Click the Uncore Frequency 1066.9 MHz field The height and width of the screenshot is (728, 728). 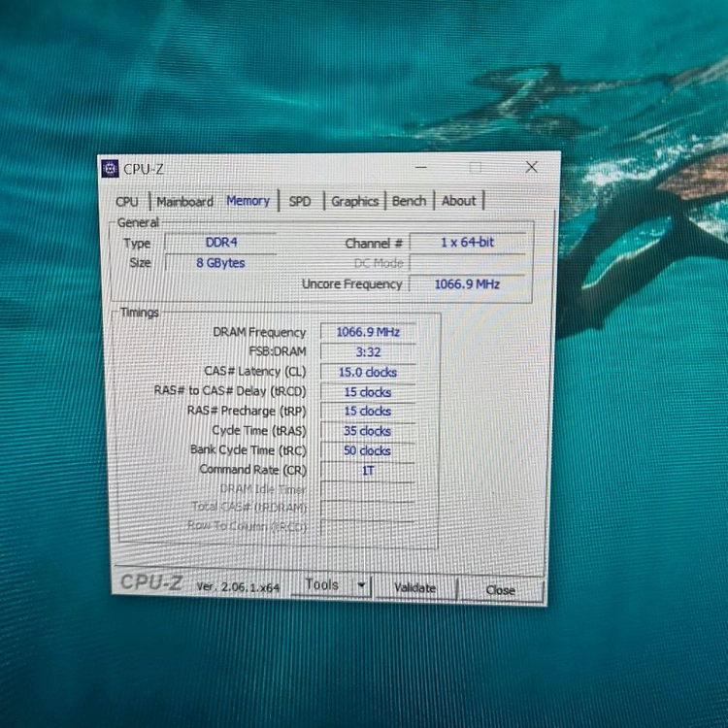[467, 284]
